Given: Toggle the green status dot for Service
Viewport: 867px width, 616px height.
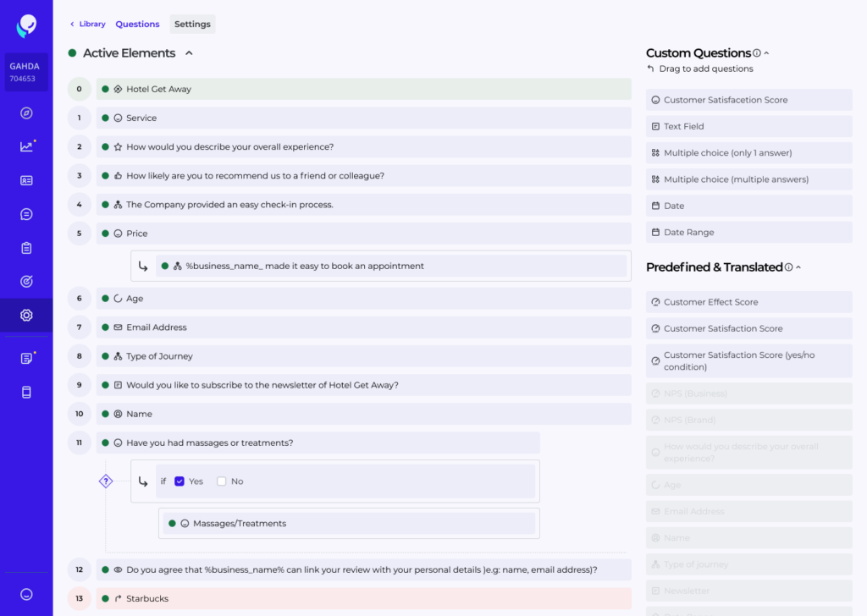Looking at the screenshot, I should click(x=105, y=118).
